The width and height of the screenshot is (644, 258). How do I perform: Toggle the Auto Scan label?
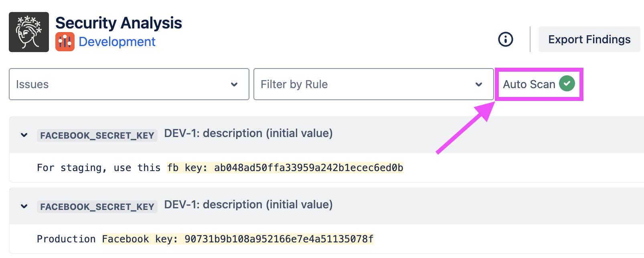(x=529, y=84)
